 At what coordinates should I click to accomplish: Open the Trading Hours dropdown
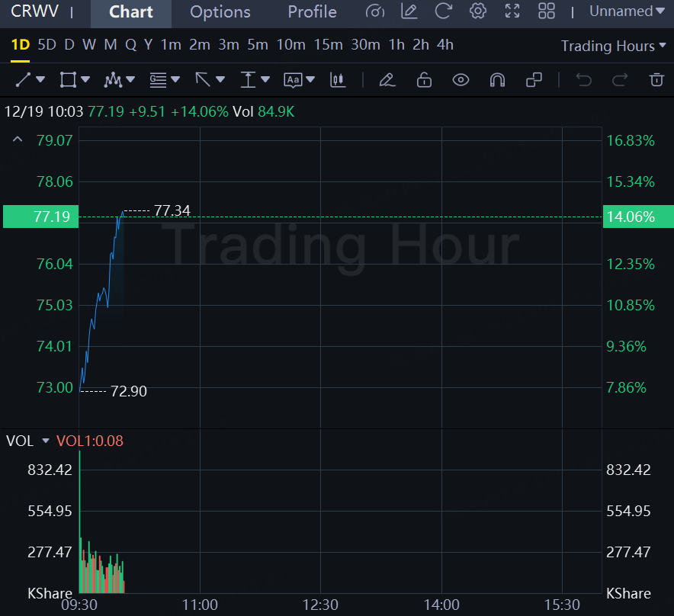pyautogui.click(x=614, y=46)
